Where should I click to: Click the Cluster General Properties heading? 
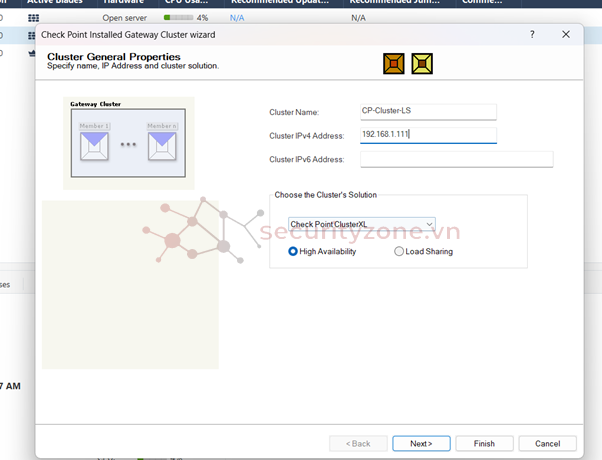[x=114, y=56]
